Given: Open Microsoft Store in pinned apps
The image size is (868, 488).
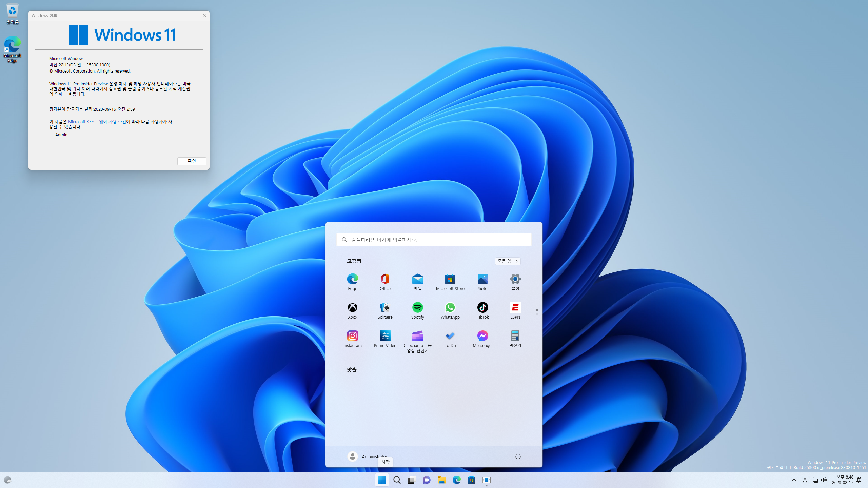Looking at the screenshot, I should (450, 279).
